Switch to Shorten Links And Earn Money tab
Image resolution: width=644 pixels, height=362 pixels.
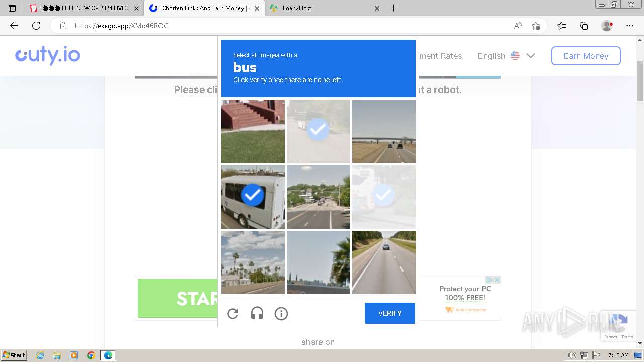tap(204, 8)
